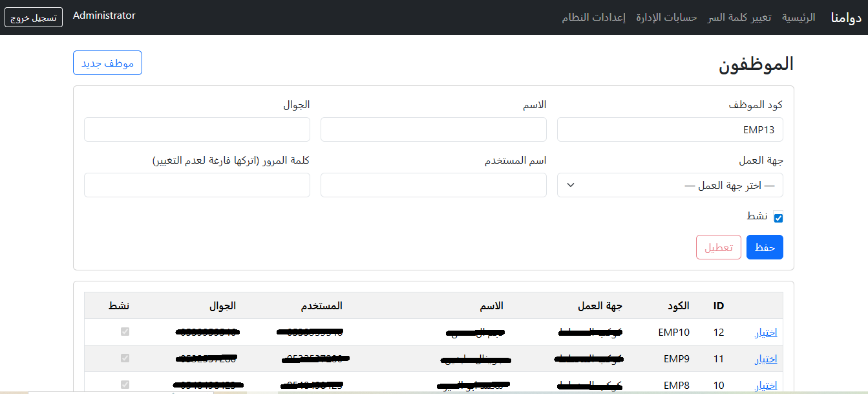This screenshot has height=394, width=868.
Task: Click the تعطيل disable button
Action: tap(718, 247)
